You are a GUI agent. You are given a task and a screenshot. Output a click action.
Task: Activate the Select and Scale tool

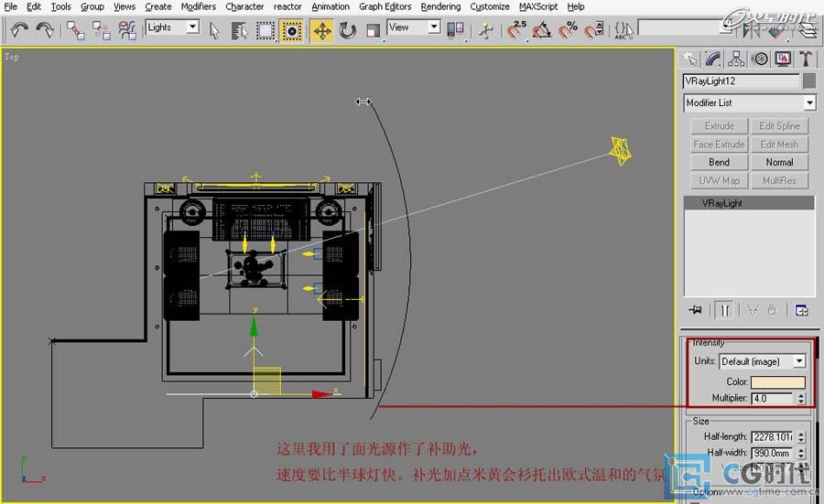[374, 31]
